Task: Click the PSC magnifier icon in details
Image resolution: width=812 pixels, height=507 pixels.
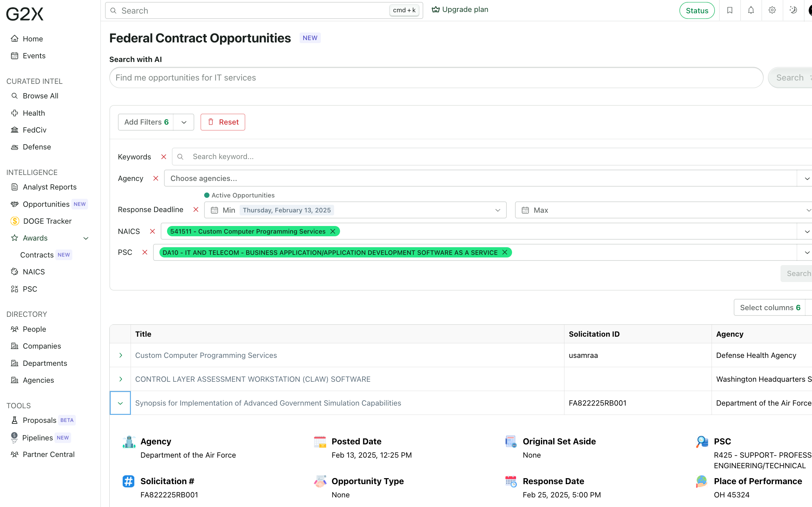Action: click(702, 442)
